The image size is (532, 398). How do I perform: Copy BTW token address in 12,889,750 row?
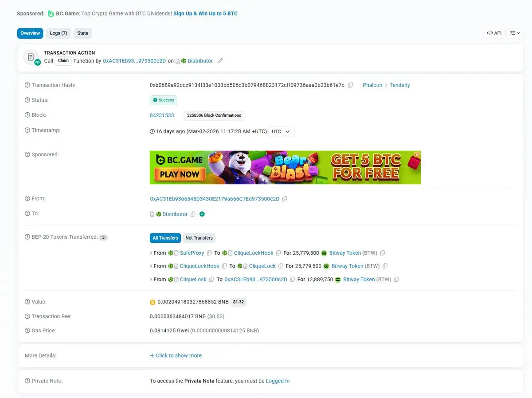(397, 280)
